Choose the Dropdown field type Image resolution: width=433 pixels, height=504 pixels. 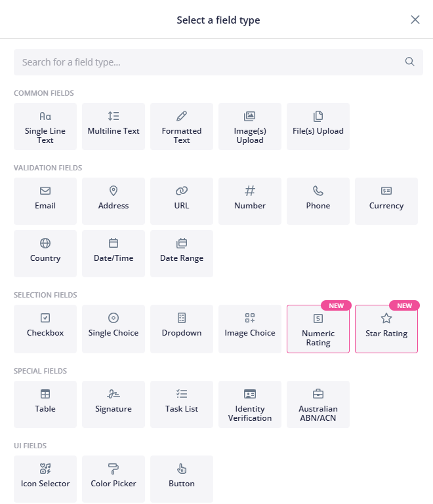tap(182, 329)
